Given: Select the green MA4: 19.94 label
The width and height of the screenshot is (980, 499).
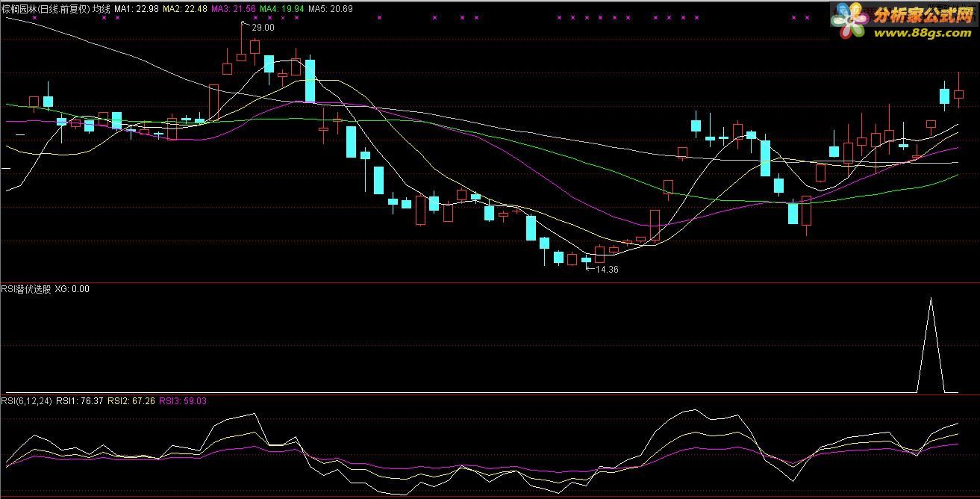Looking at the screenshot, I should coord(281,9).
